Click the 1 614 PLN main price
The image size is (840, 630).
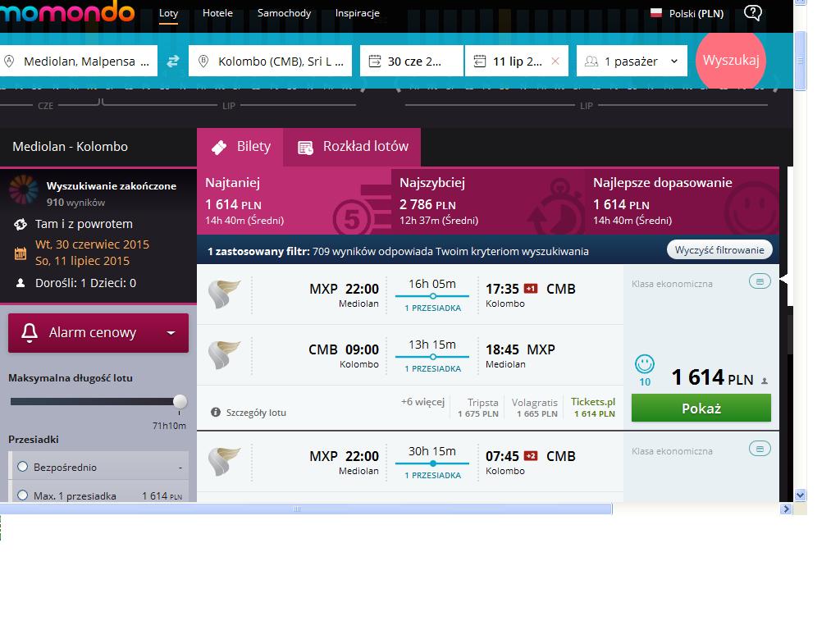tap(712, 377)
